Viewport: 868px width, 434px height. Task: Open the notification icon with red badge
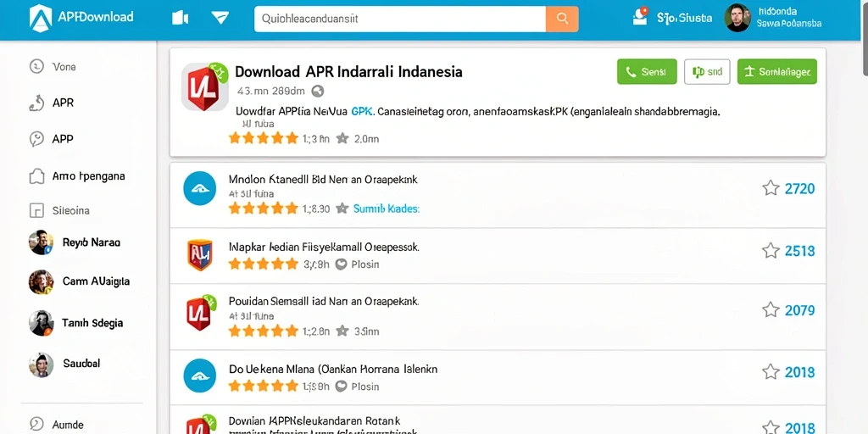click(640, 17)
